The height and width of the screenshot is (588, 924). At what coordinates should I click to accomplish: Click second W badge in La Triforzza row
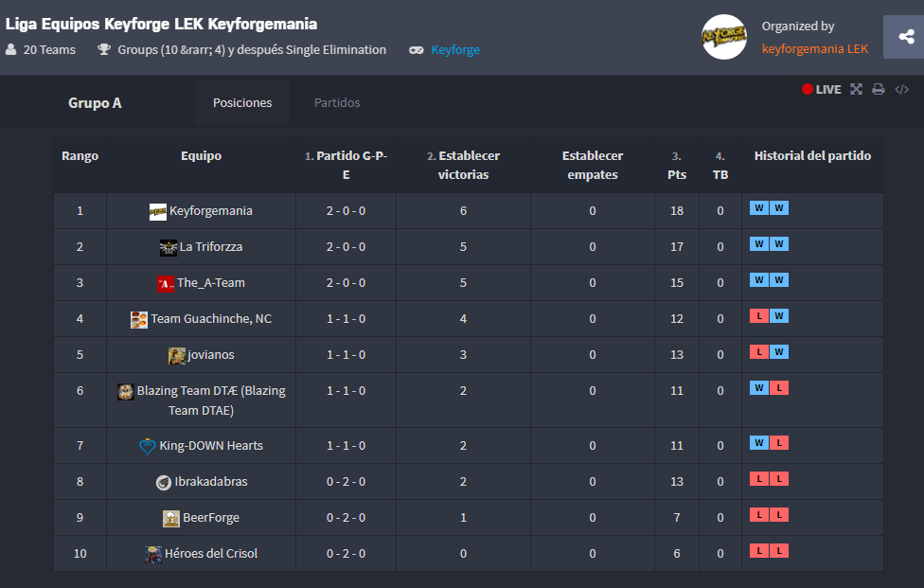point(779,244)
